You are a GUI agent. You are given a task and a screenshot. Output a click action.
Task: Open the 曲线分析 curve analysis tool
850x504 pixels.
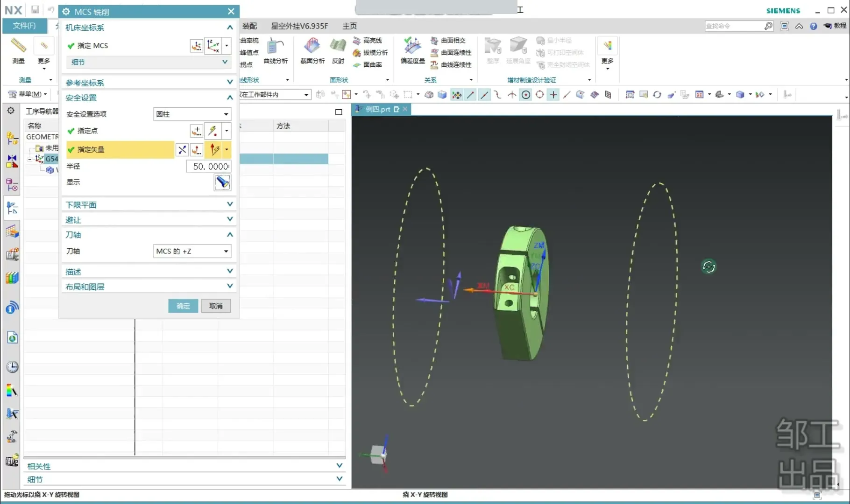pyautogui.click(x=276, y=47)
